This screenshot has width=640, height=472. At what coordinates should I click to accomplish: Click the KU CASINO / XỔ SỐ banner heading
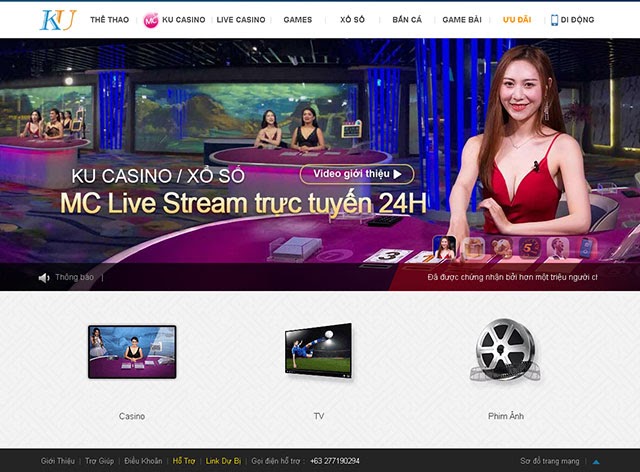tap(158, 176)
